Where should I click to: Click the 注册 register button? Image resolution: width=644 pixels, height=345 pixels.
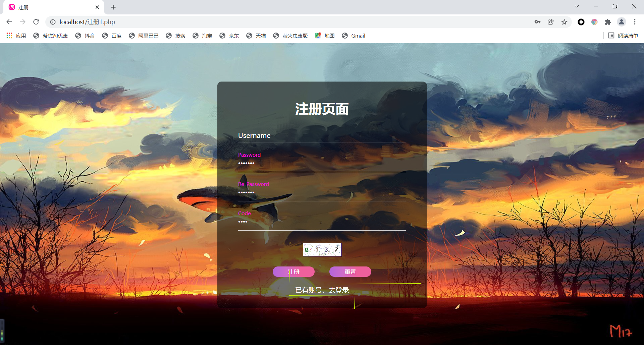293,272
